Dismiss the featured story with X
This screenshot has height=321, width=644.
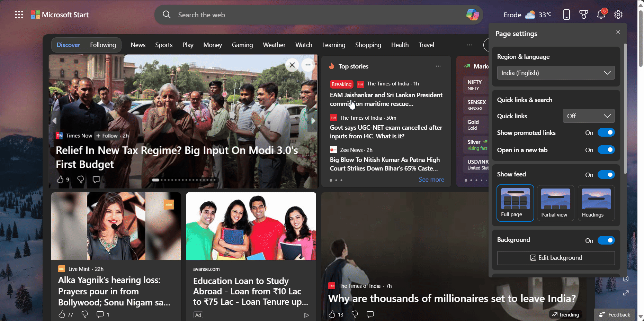point(292,65)
